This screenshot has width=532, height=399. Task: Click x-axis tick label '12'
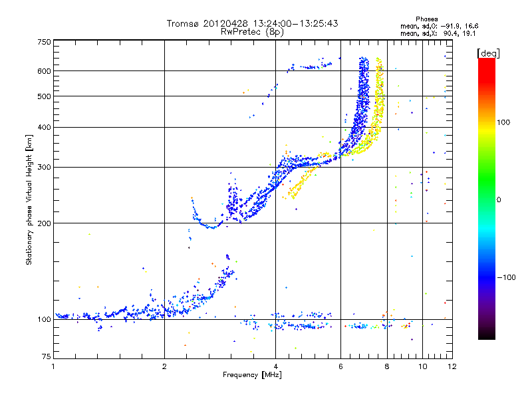click(x=452, y=366)
